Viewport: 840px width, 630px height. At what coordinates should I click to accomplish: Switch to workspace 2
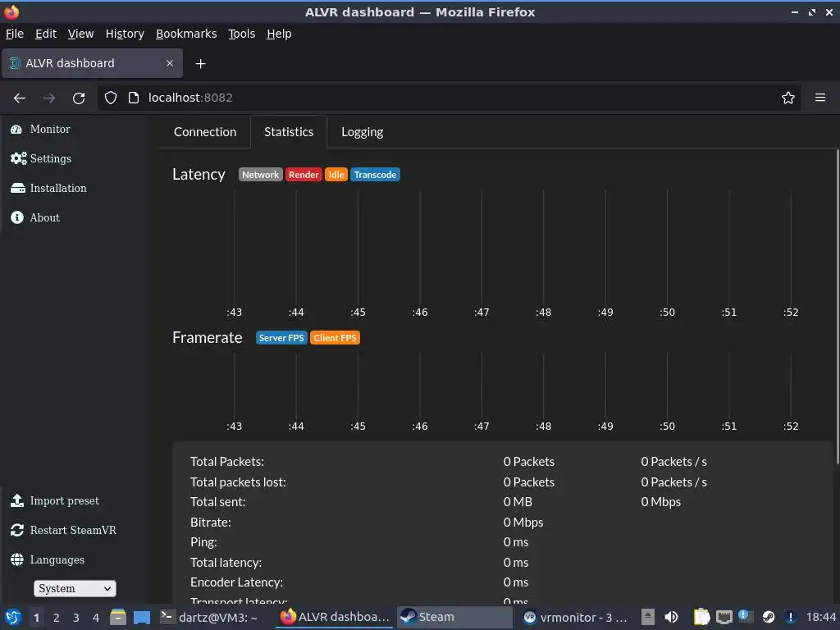click(x=56, y=618)
